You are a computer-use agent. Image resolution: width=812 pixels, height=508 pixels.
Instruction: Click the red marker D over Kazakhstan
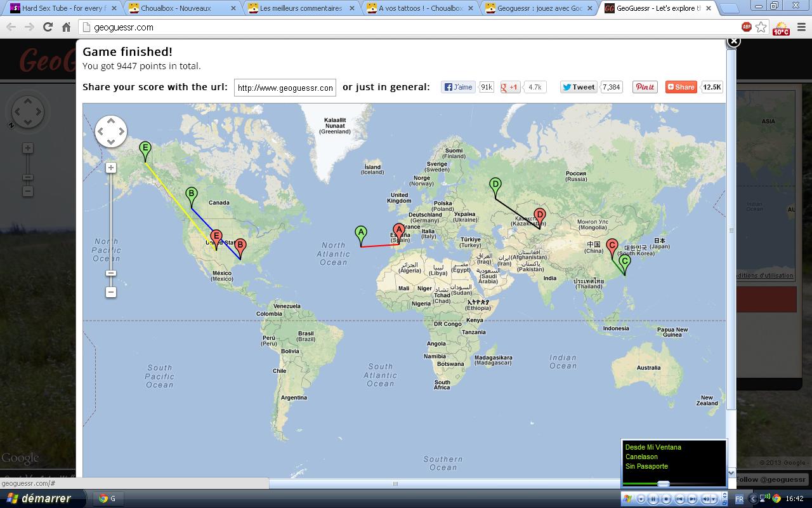(539, 216)
